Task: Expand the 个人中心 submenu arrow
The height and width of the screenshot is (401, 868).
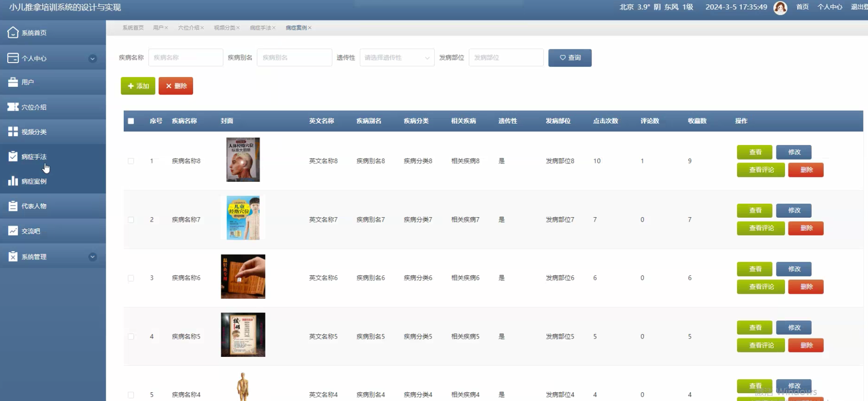Action: click(92, 59)
